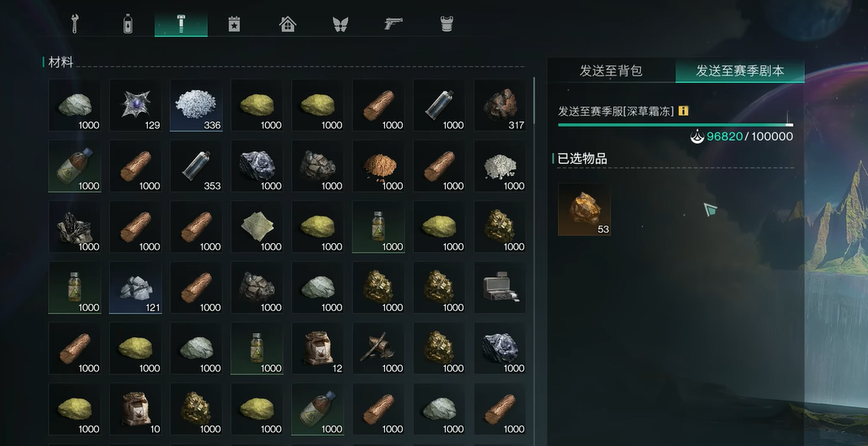Click the capacity progress bar 96820/100000
Screen dimensions: 868x446
(675, 125)
